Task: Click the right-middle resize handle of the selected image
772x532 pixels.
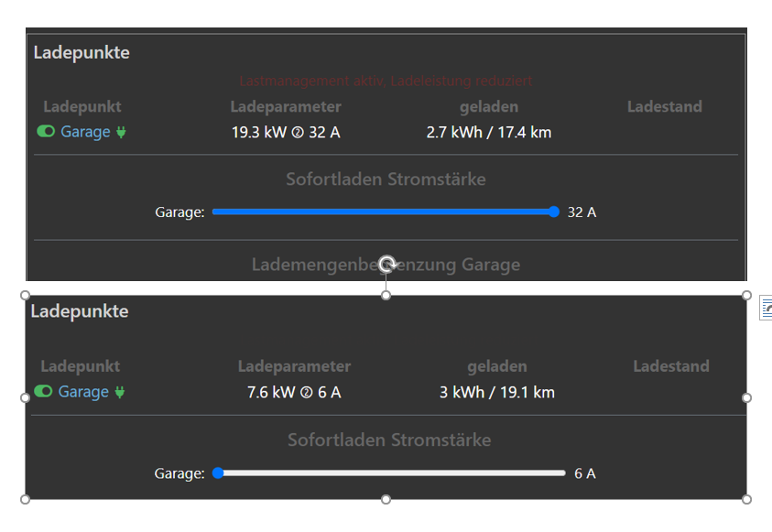Action: click(746, 397)
